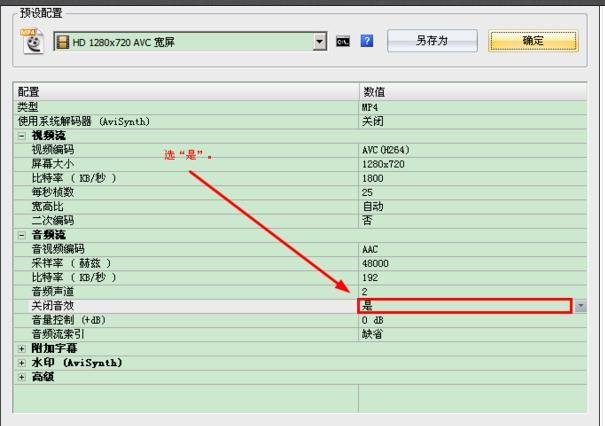The image size is (605, 426).
Task: Click the 比特率 value 1800 for video
Action: [x=373, y=178]
